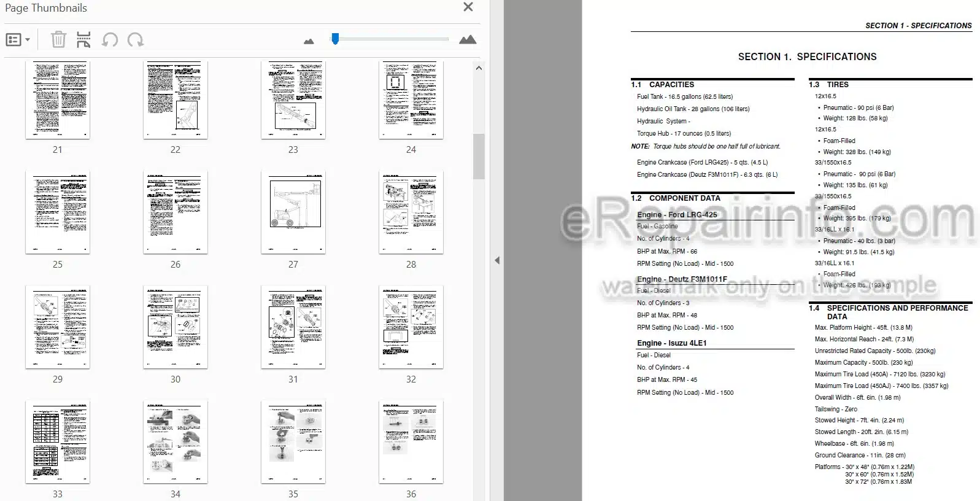This screenshot has width=980, height=501.
Task: Select page 23 thumbnail
Action: click(293, 100)
